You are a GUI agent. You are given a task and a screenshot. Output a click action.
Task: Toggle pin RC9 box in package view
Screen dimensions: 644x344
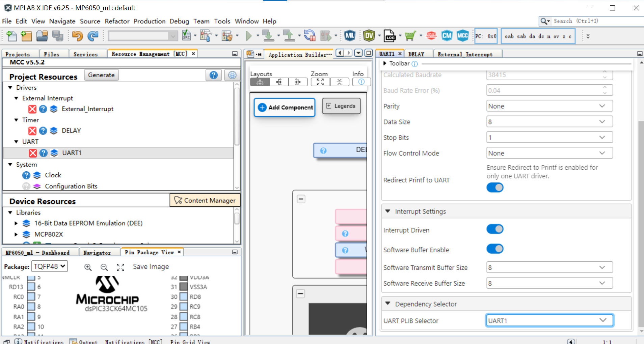(184, 307)
